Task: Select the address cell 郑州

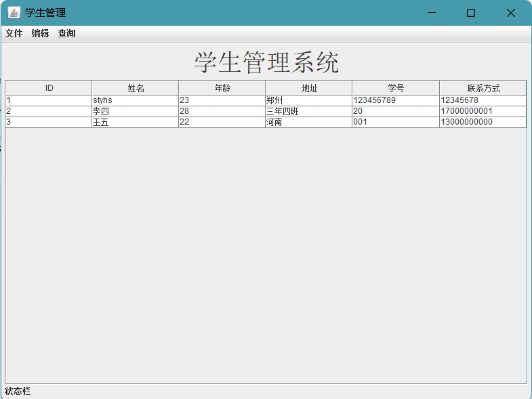Action: (x=309, y=100)
